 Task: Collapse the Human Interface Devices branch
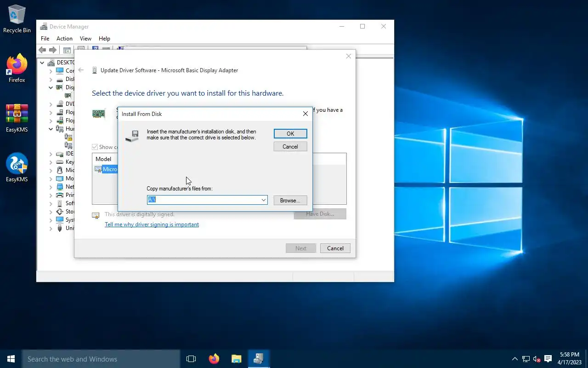pyautogui.click(x=51, y=129)
